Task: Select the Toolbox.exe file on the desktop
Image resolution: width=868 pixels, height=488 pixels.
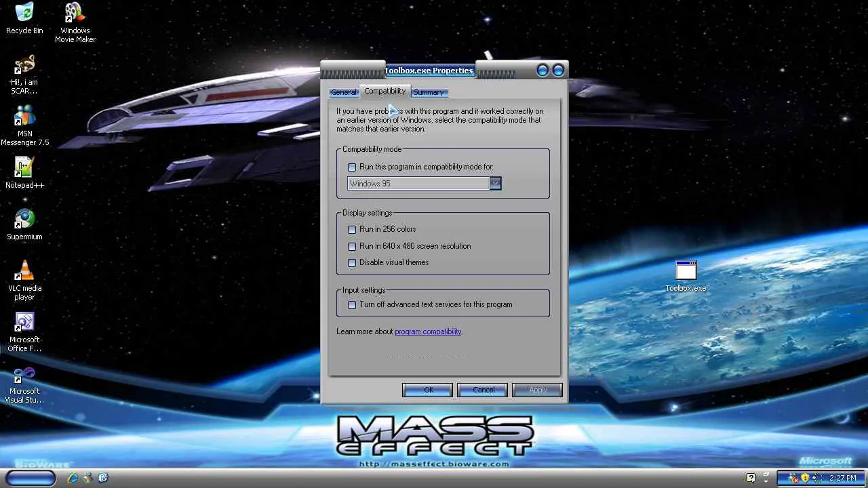Action: [x=686, y=277]
